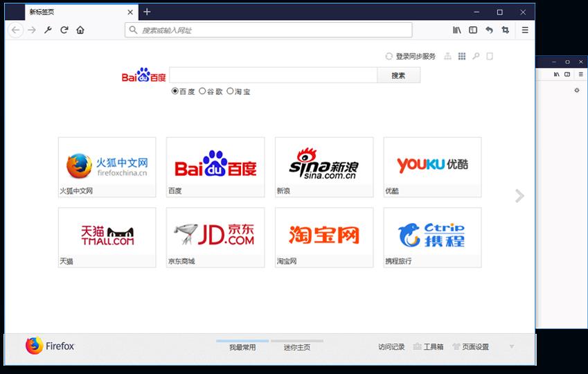Viewport: 588px width, 374px height.
Task: Toggle the sidebar panel icon
Action: (473, 30)
